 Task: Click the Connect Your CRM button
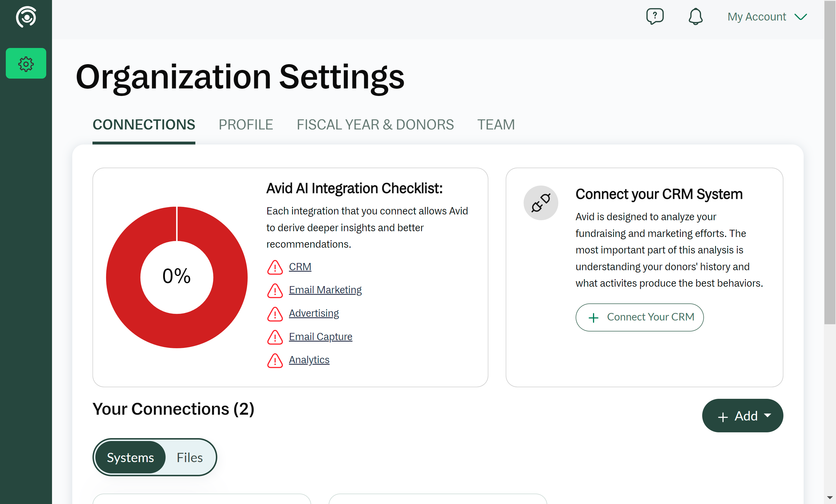pyautogui.click(x=639, y=317)
